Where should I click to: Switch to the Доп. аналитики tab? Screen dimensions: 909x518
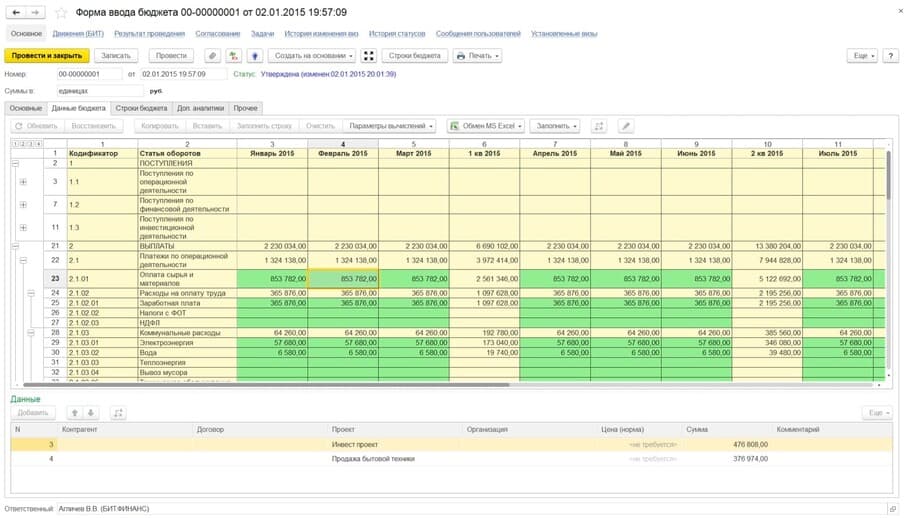[201, 108]
